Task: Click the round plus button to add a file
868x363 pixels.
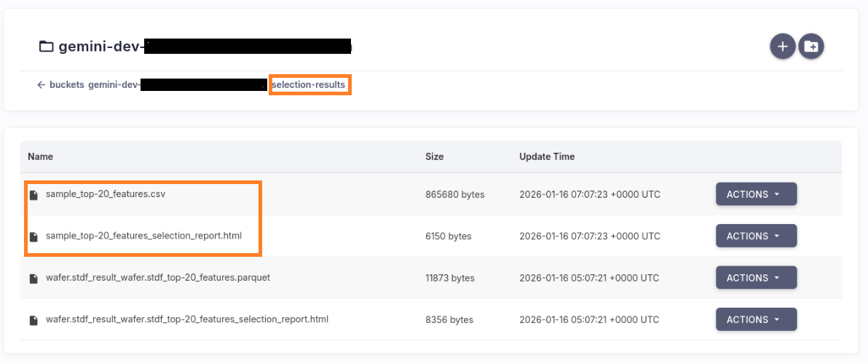Action: [x=783, y=47]
